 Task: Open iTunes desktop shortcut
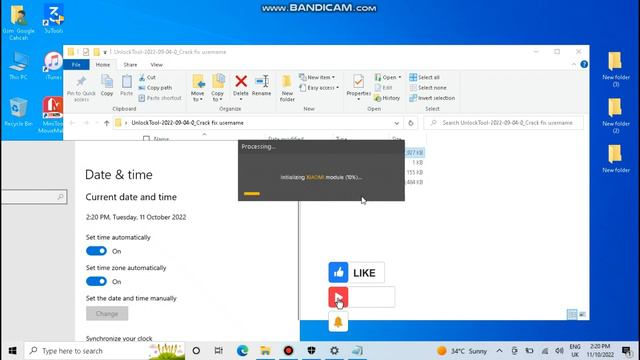point(53,65)
